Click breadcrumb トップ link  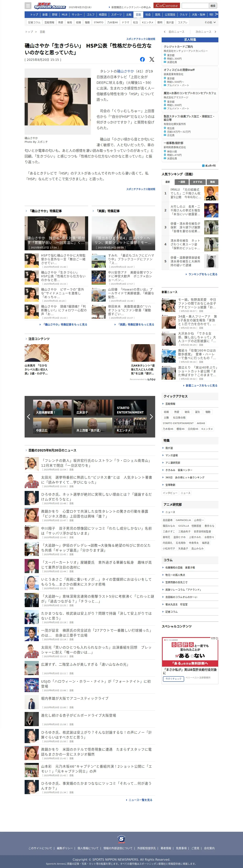point(29,32)
